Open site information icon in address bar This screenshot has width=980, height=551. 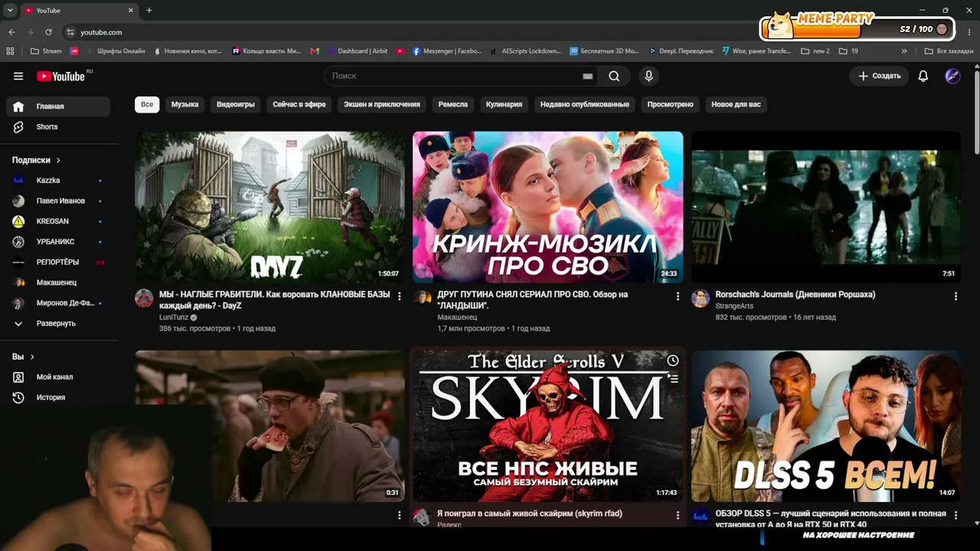[70, 32]
